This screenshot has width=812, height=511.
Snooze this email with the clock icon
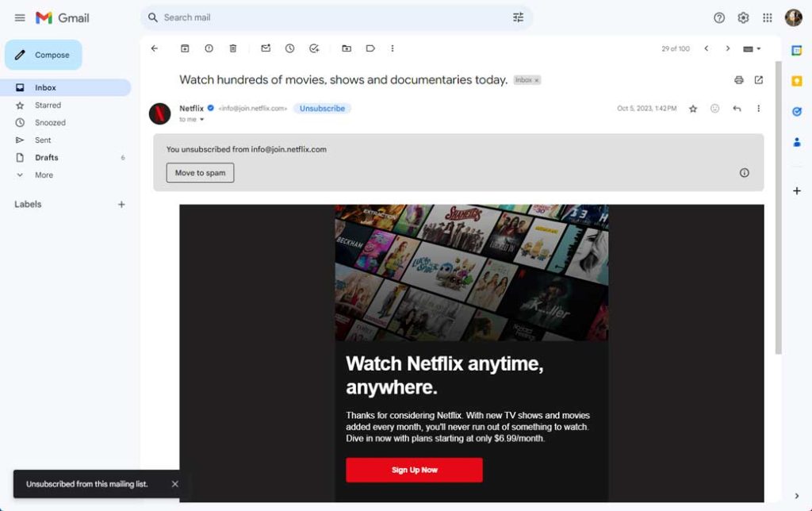(289, 48)
